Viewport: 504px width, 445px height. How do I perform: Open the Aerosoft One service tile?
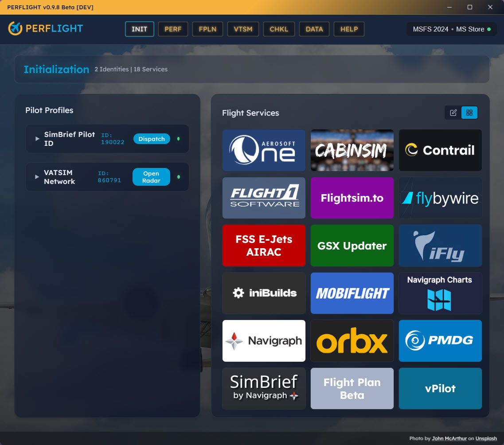tap(264, 150)
